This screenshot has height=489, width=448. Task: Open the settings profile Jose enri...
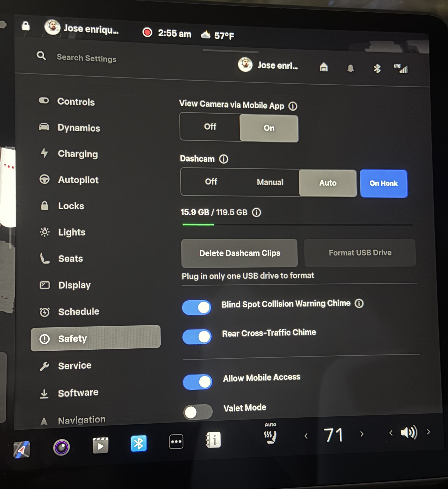click(268, 65)
